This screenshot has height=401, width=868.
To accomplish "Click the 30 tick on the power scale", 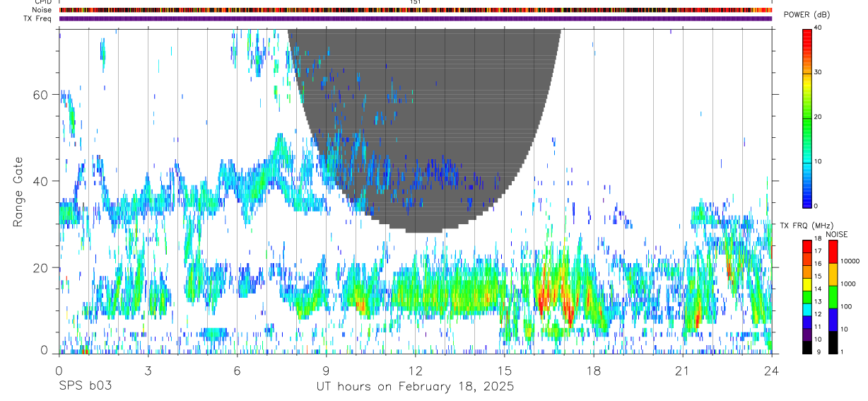I will coord(818,72).
